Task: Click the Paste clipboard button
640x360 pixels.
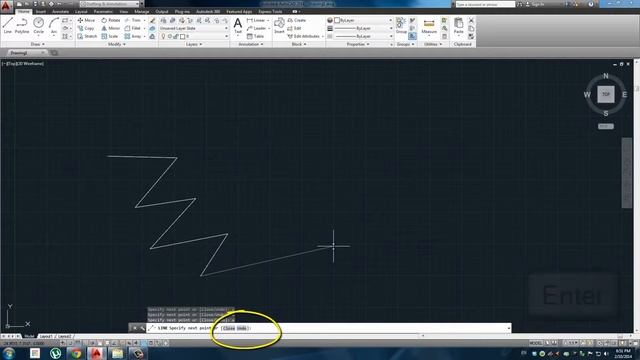Action: [458, 26]
